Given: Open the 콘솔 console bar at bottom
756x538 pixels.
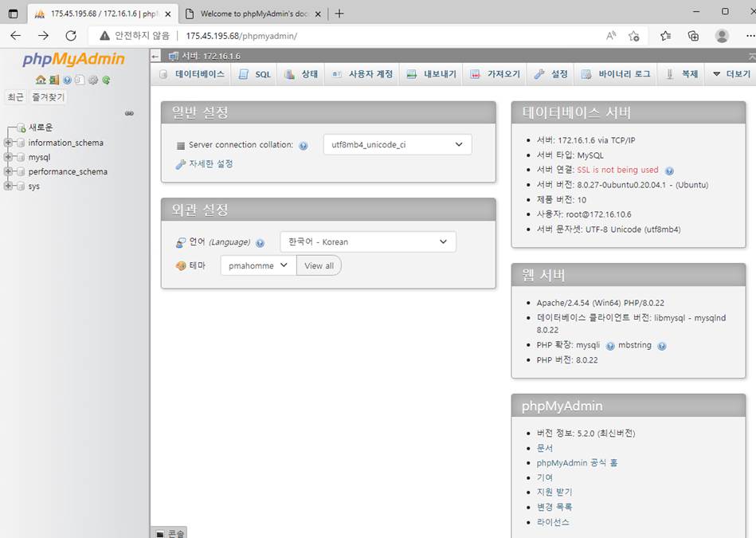Looking at the screenshot, I should (x=170, y=532).
